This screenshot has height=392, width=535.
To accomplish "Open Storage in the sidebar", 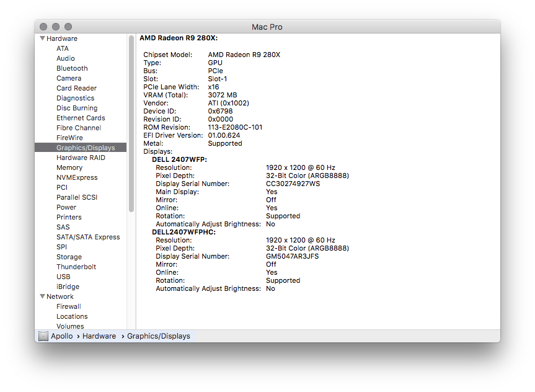I will (x=69, y=256).
